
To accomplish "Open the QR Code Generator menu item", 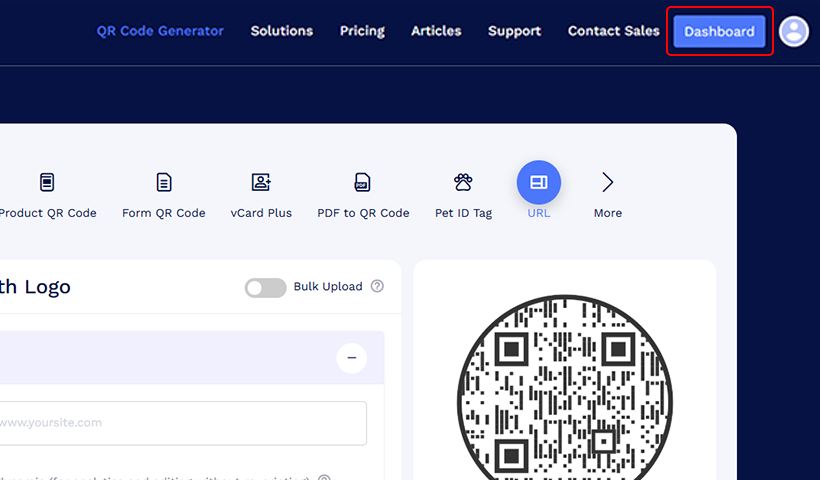I will 160,31.
